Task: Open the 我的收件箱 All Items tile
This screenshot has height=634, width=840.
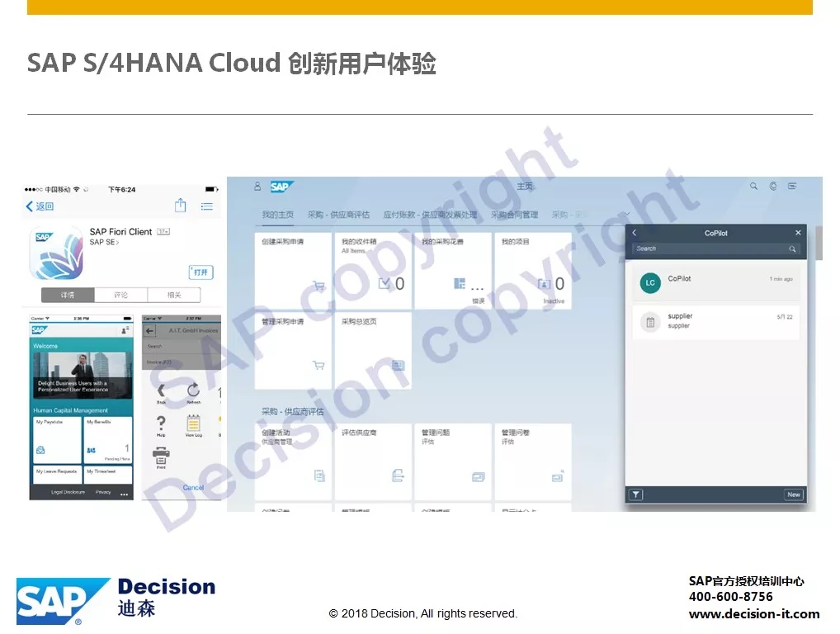Action: tap(373, 271)
